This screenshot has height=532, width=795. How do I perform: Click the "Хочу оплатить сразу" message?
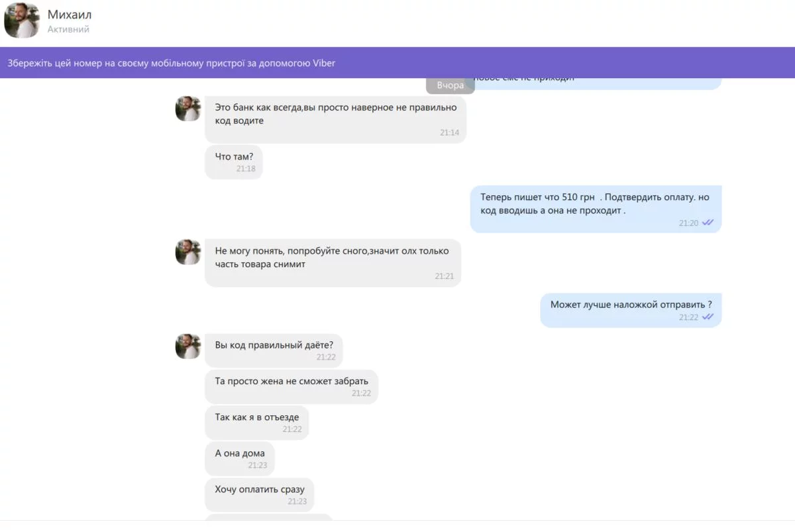click(x=259, y=494)
